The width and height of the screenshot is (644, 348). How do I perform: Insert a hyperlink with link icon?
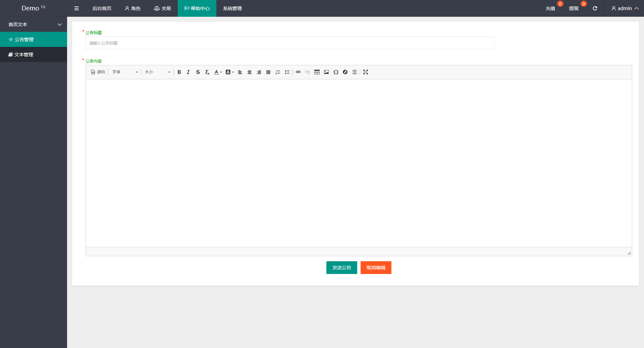298,72
